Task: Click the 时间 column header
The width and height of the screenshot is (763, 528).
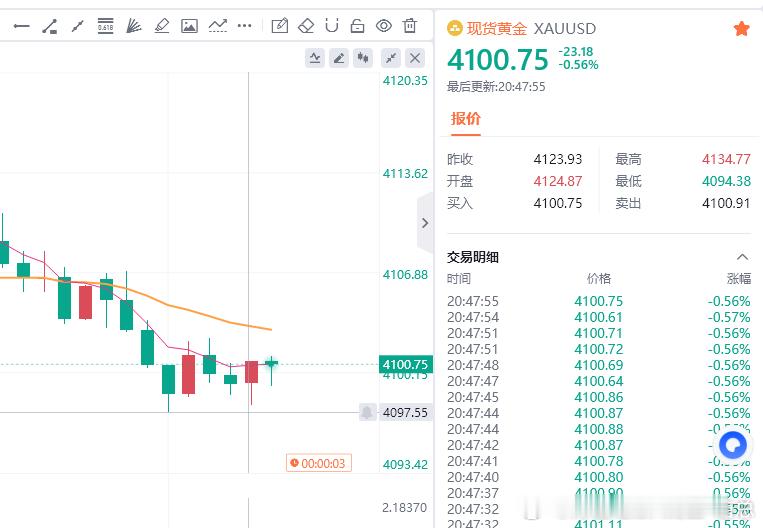Action: [x=459, y=278]
